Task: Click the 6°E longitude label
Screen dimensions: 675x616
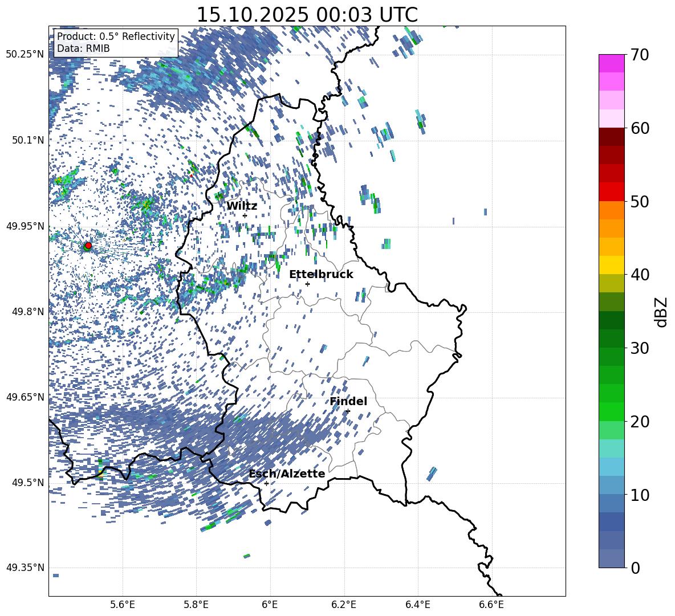Action: tap(270, 605)
